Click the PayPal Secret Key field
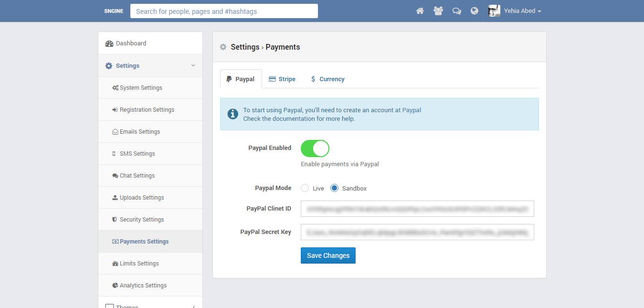Screen dimensions: 644x308 coord(417,232)
